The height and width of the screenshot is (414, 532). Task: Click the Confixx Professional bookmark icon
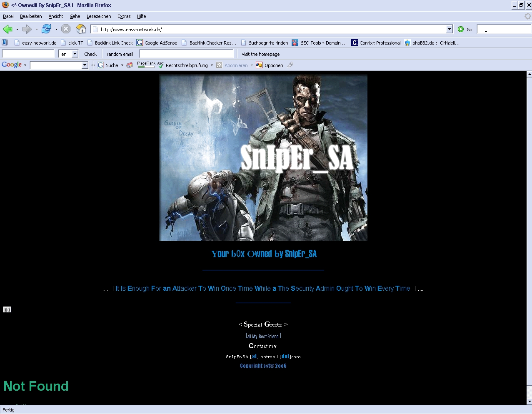click(x=355, y=42)
